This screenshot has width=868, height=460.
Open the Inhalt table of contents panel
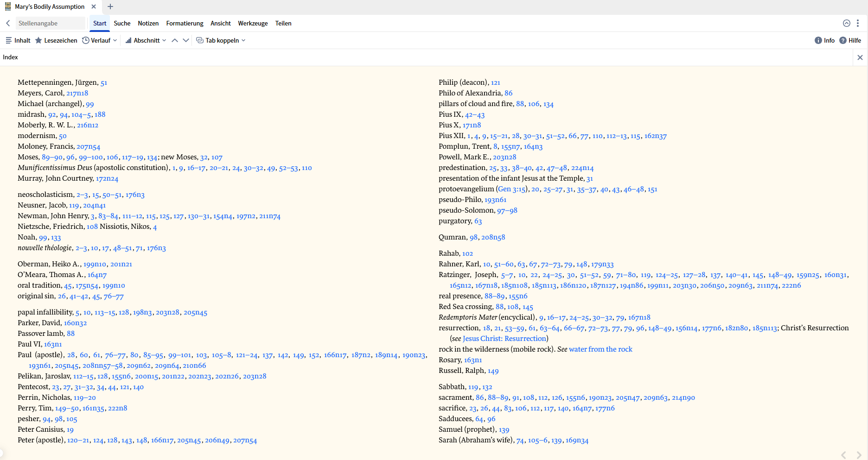(18, 40)
